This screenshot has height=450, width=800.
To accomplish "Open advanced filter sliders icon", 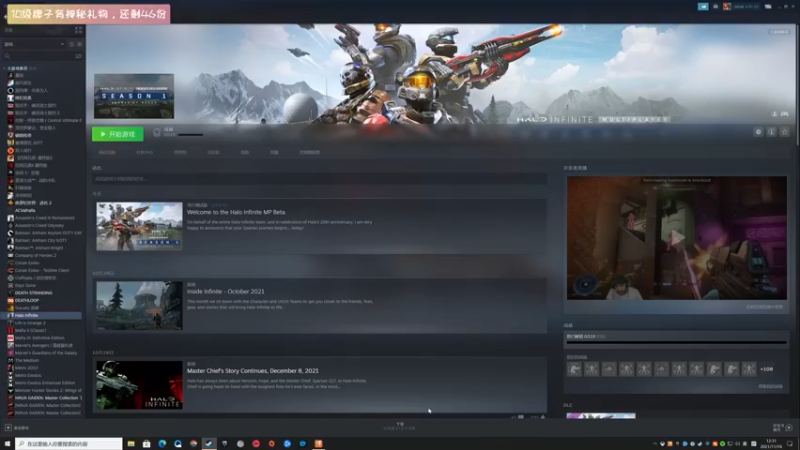I will click(79, 56).
